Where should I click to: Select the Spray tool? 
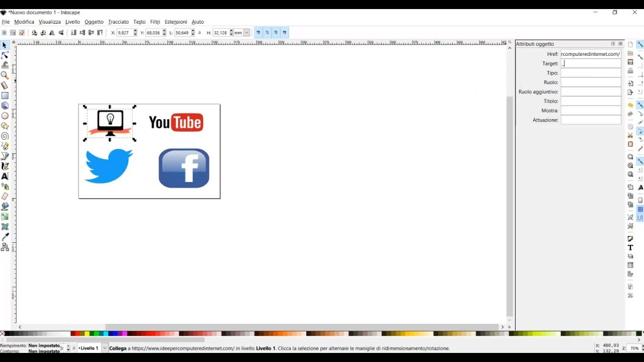click(x=5, y=187)
